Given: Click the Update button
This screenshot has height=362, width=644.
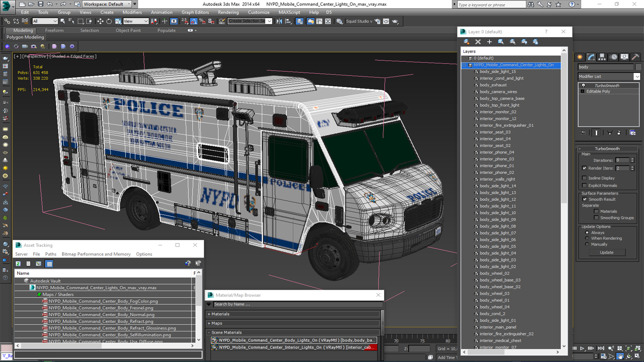Looking at the screenshot, I should point(607,252).
